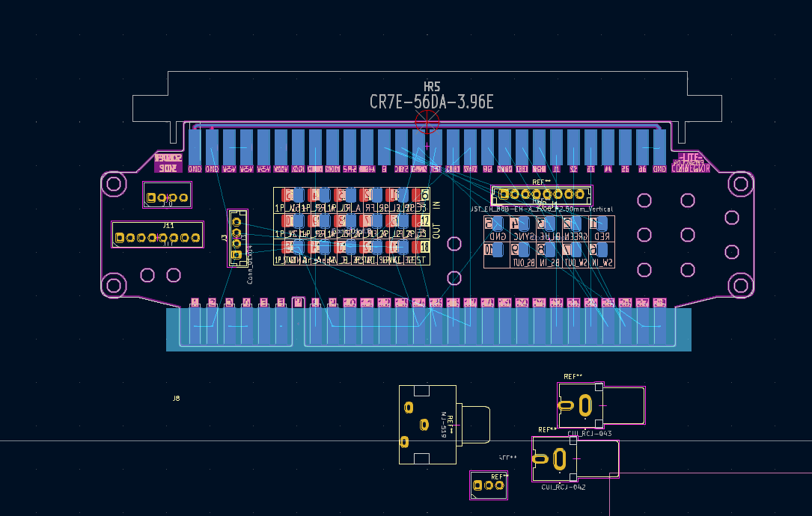Click the Conn_01x04 value label near J3

250,265
